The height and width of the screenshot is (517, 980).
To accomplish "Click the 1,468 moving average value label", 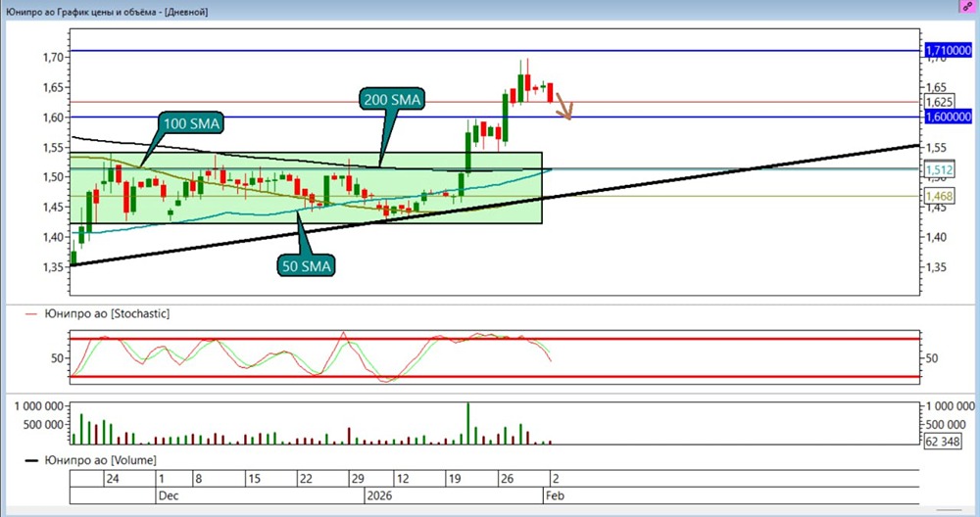I will pyautogui.click(x=940, y=196).
